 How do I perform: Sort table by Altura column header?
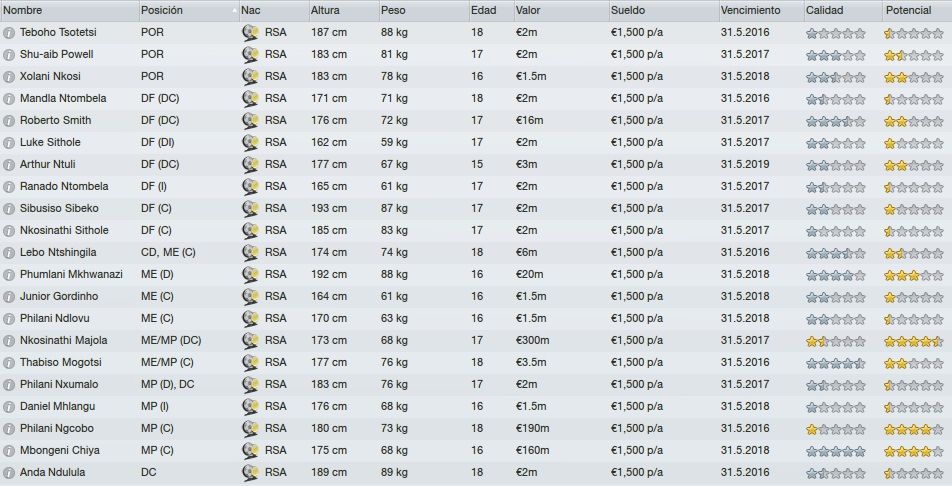tap(344, 10)
